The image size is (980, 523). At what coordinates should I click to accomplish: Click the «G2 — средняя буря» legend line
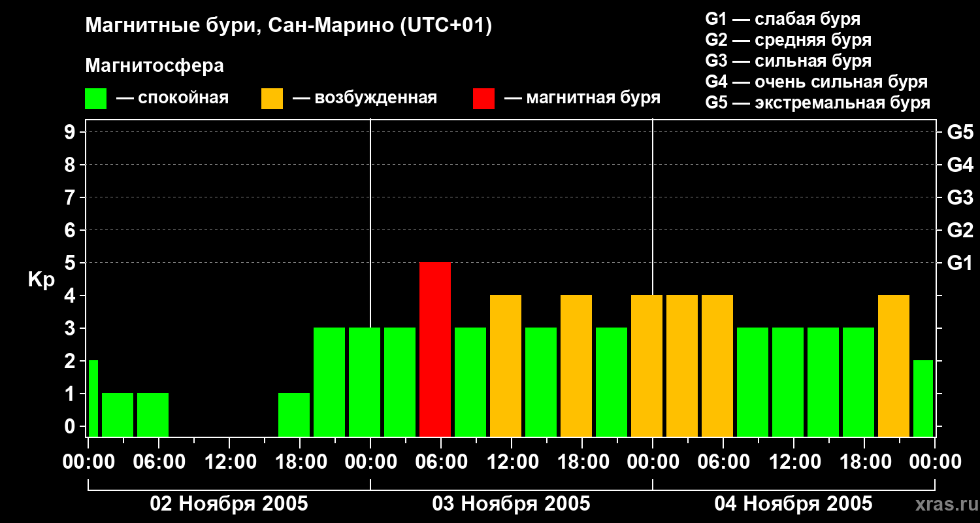click(788, 40)
